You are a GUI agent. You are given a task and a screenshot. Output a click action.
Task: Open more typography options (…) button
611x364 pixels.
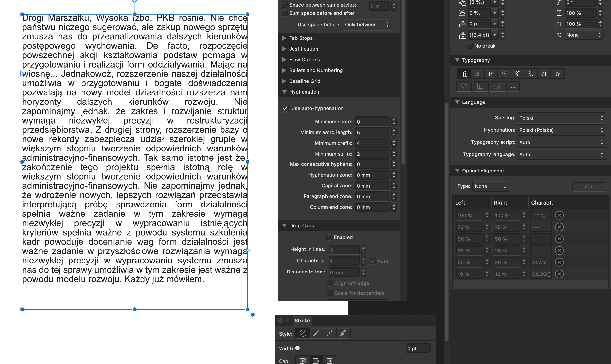click(x=513, y=86)
